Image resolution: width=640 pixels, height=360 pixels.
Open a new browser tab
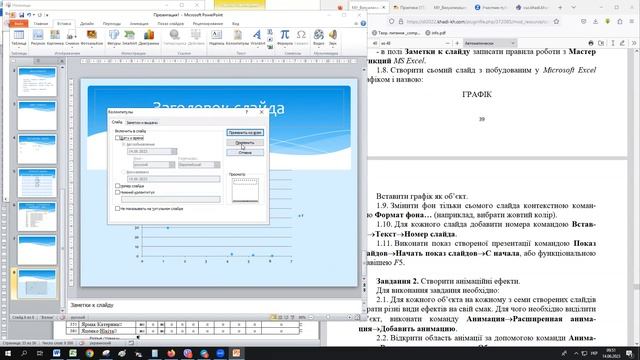560,7
